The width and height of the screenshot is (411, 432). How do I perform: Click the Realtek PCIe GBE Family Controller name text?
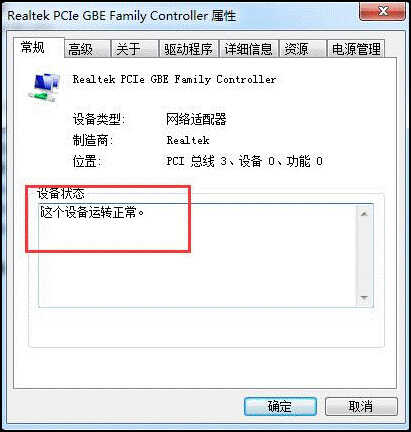click(174, 79)
